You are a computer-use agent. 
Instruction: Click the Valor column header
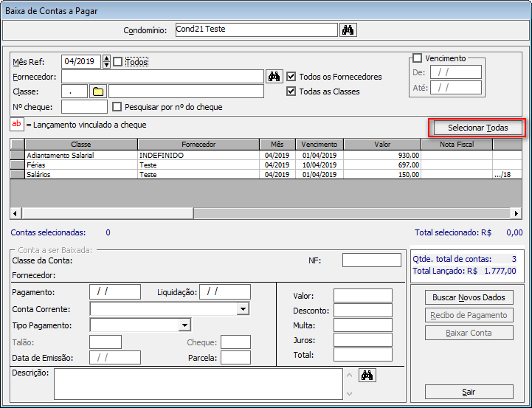[x=382, y=145]
